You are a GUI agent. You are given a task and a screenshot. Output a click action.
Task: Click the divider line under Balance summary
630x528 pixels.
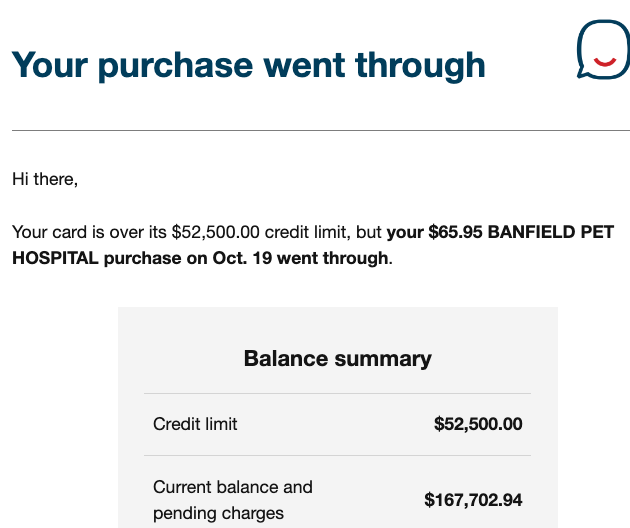pyautogui.click(x=337, y=393)
